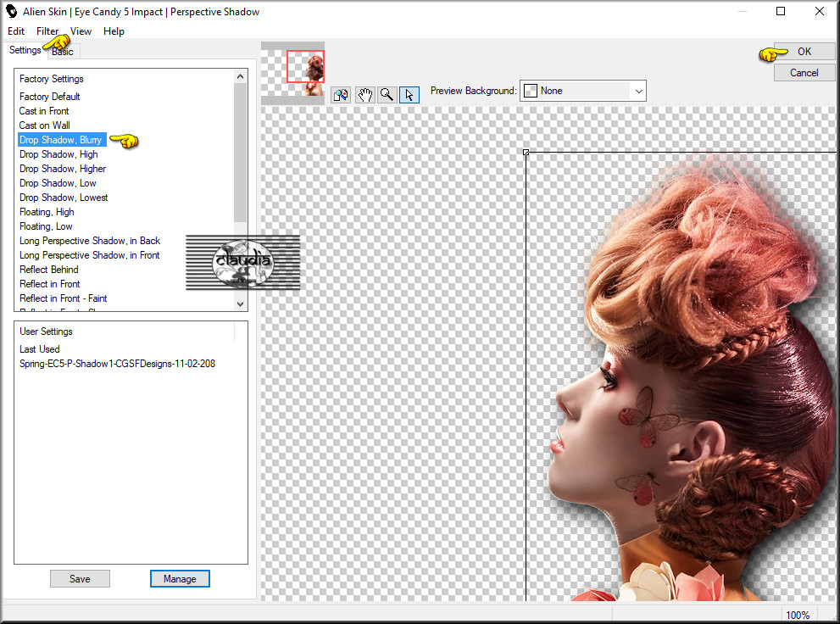Select the hand pan tool

(364, 95)
